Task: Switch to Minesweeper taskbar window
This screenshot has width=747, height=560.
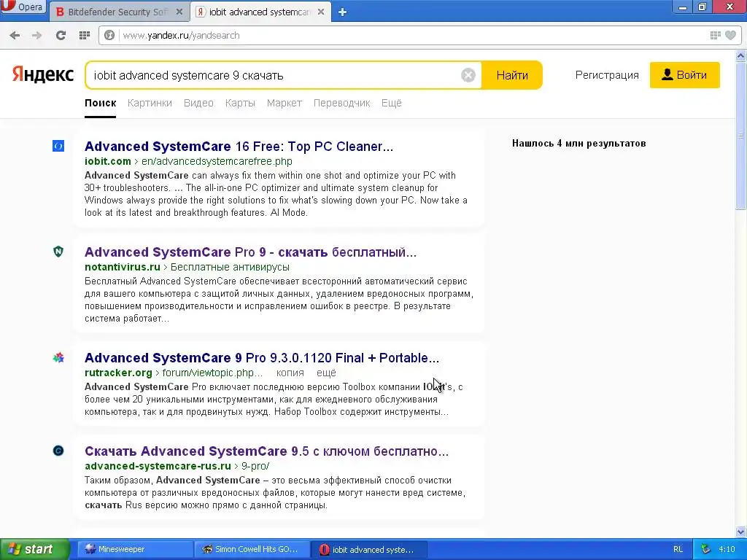Action: click(x=135, y=549)
